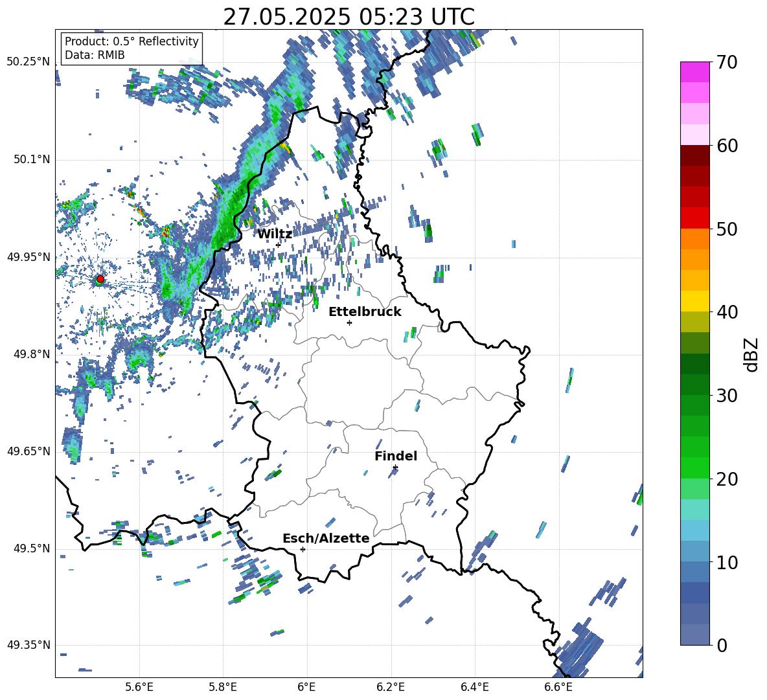Click the colorbar tick value 0
This screenshot has width=767, height=700.
(722, 645)
